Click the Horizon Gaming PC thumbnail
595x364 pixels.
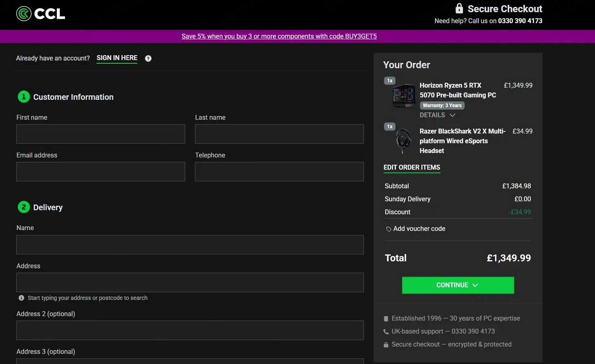pos(404,95)
